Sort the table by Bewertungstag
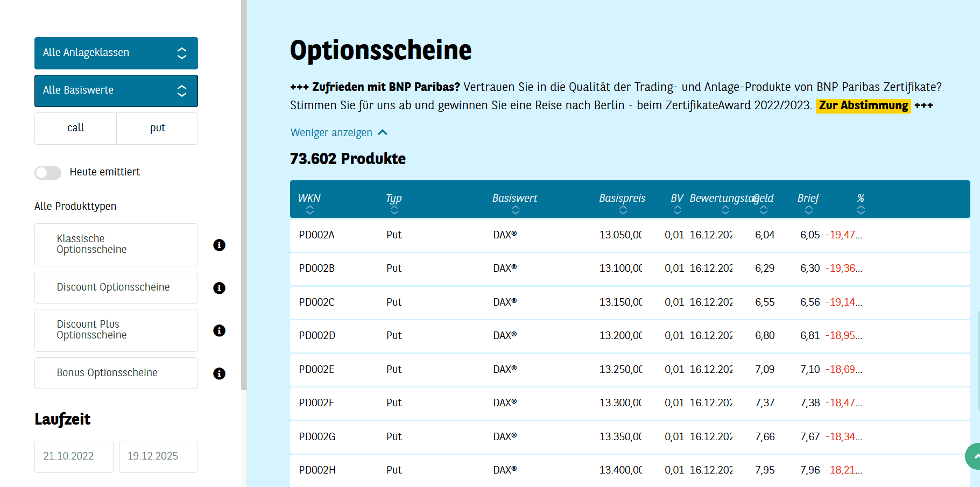The width and height of the screenshot is (980, 487). [x=725, y=210]
